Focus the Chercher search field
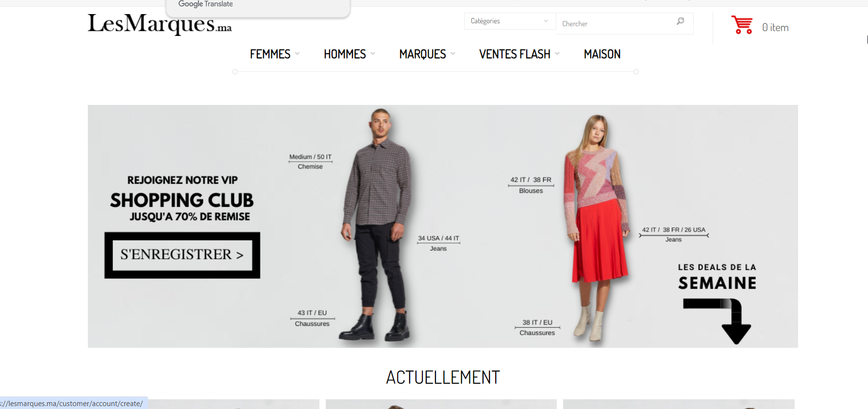This screenshot has width=868, height=409. click(x=617, y=23)
